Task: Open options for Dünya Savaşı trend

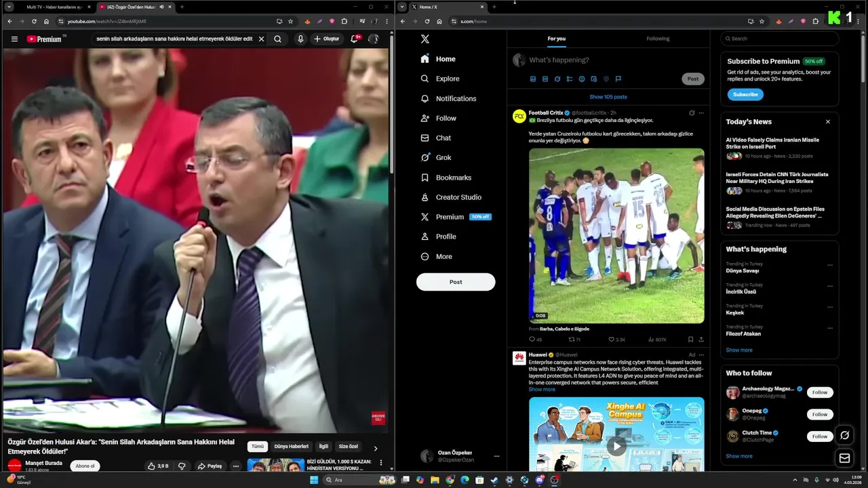Action: tap(829, 266)
